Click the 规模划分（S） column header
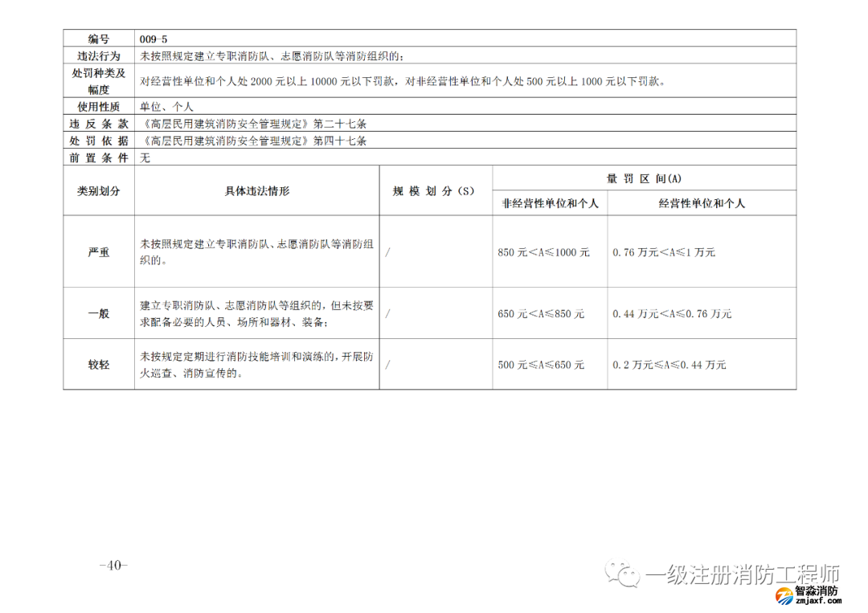The height and width of the screenshot is (613, 868). pyautogui.click(x=434, y=191)
